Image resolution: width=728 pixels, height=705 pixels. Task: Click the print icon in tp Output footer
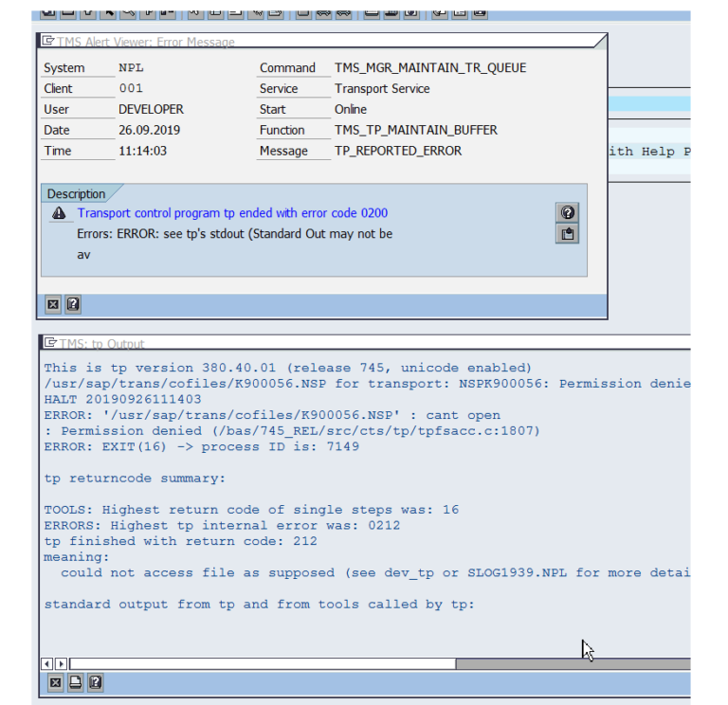75,682
